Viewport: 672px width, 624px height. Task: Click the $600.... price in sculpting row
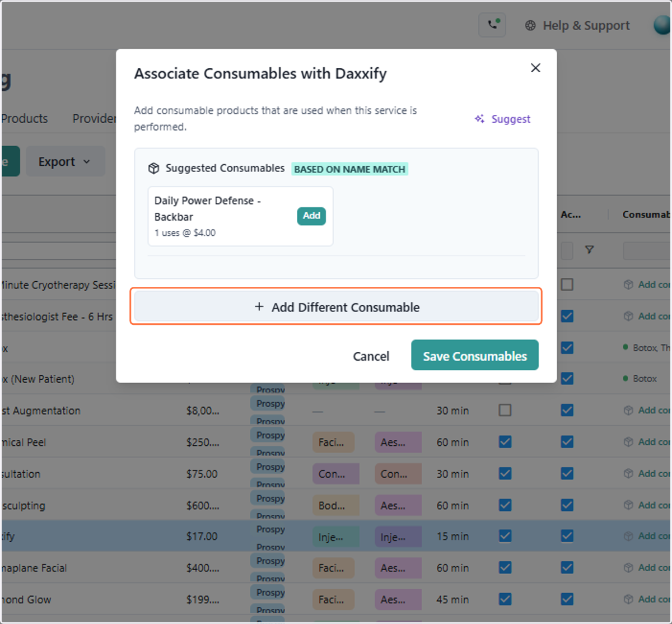click(x=203, y=505)
